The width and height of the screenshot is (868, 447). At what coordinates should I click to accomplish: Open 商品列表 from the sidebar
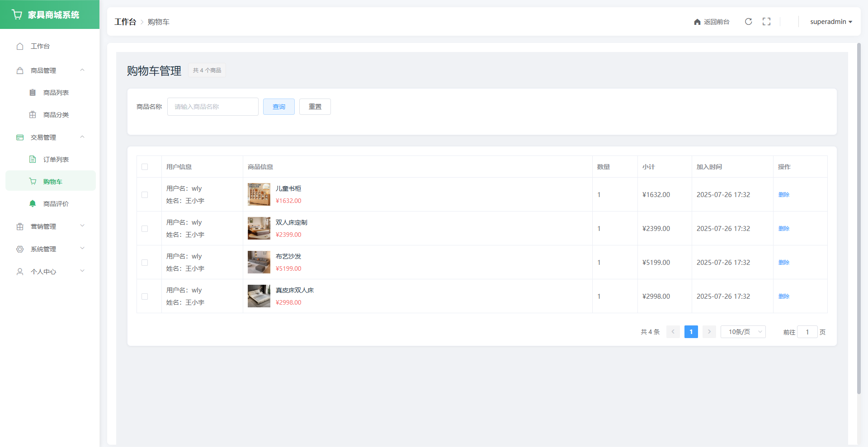click(56, 93)
